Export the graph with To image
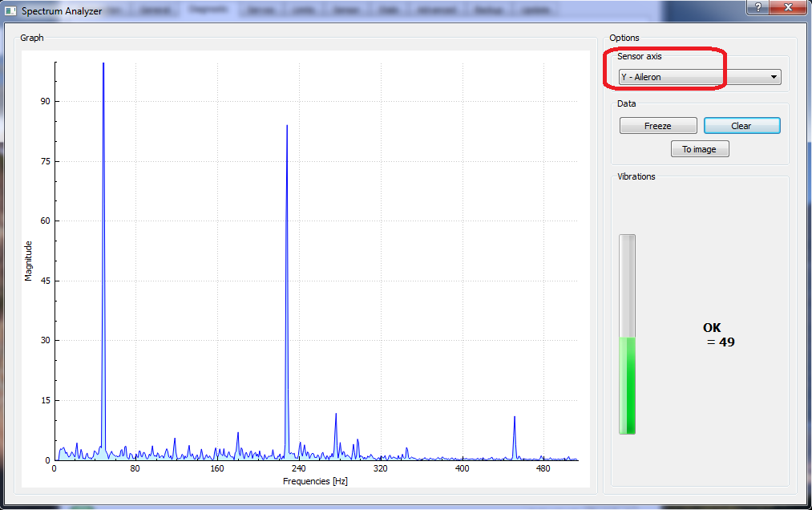812x510 pixels. 699,149
